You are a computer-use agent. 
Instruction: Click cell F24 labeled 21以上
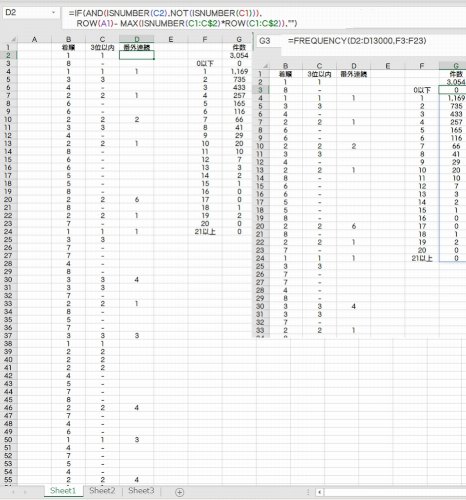tap(205, 232)
